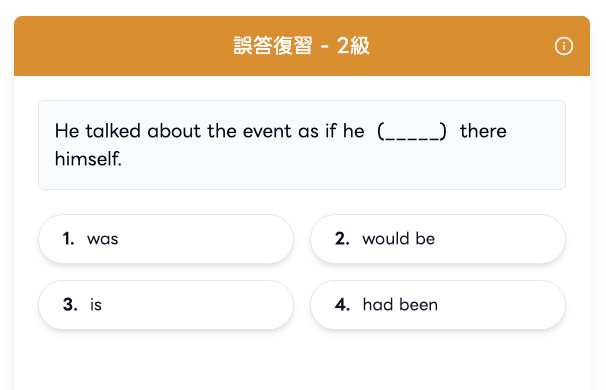Click the bold '2.' number label
Screen dimensions: 606x390
click(x=342, y=239)
